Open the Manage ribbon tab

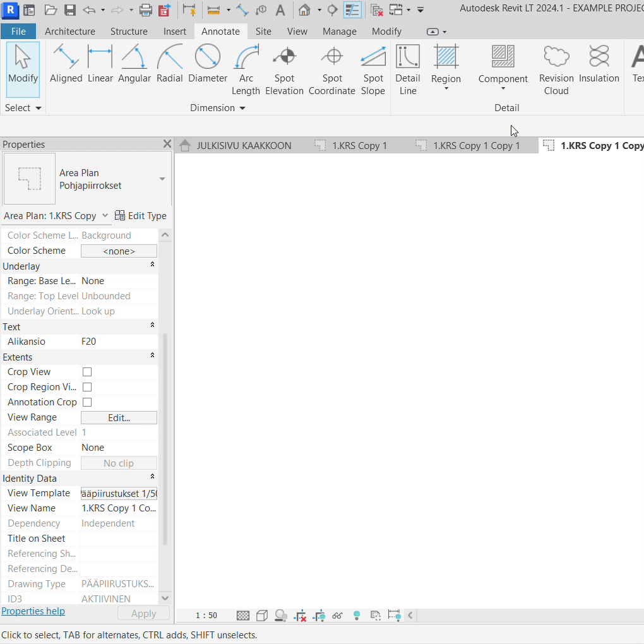tap(339, 31)
